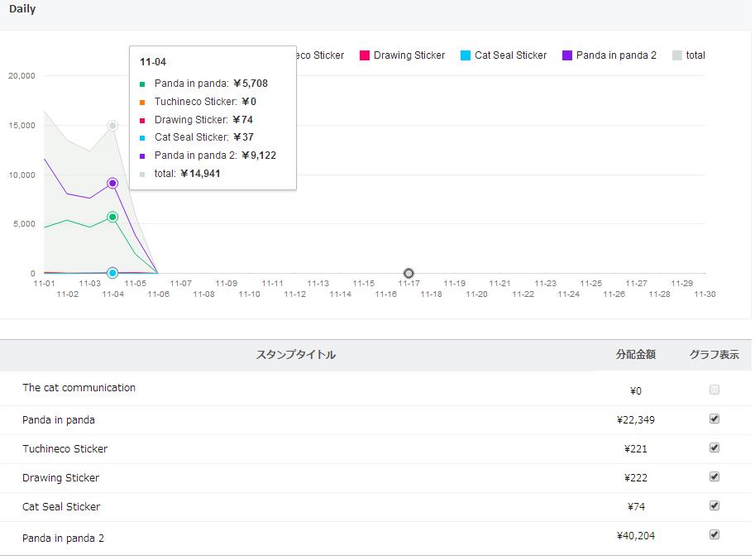Click the グラフ表示 column header
Screen dimensions: 755x560
pos(714,355)
